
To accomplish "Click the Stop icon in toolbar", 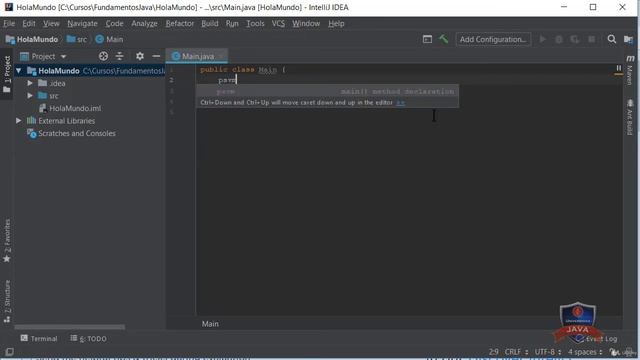I will point(591,39).
